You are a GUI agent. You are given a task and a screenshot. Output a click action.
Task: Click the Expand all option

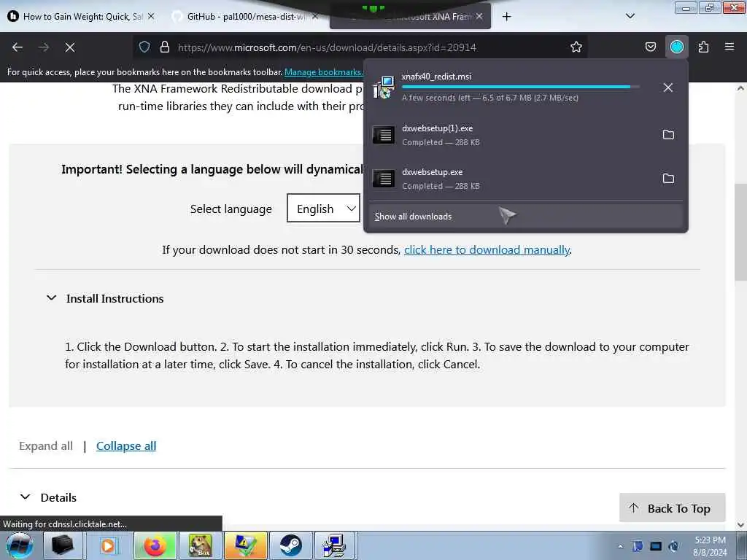46,446
